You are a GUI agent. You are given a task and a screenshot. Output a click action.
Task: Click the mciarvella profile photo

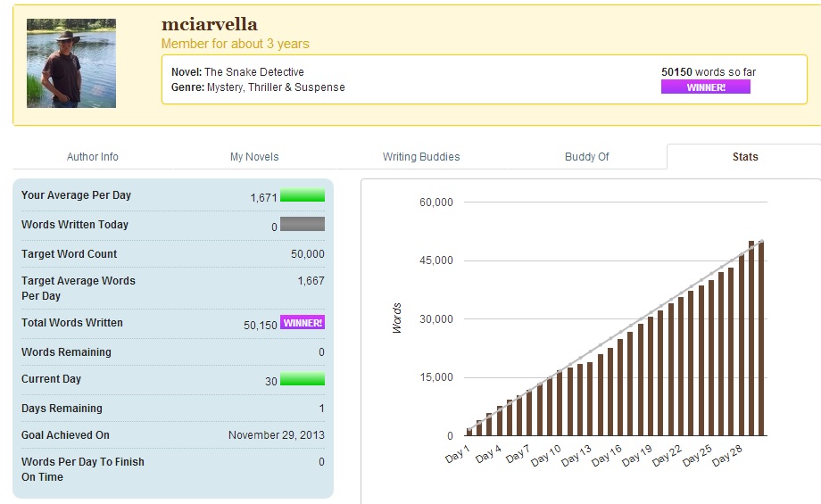(x=71, y=63)
